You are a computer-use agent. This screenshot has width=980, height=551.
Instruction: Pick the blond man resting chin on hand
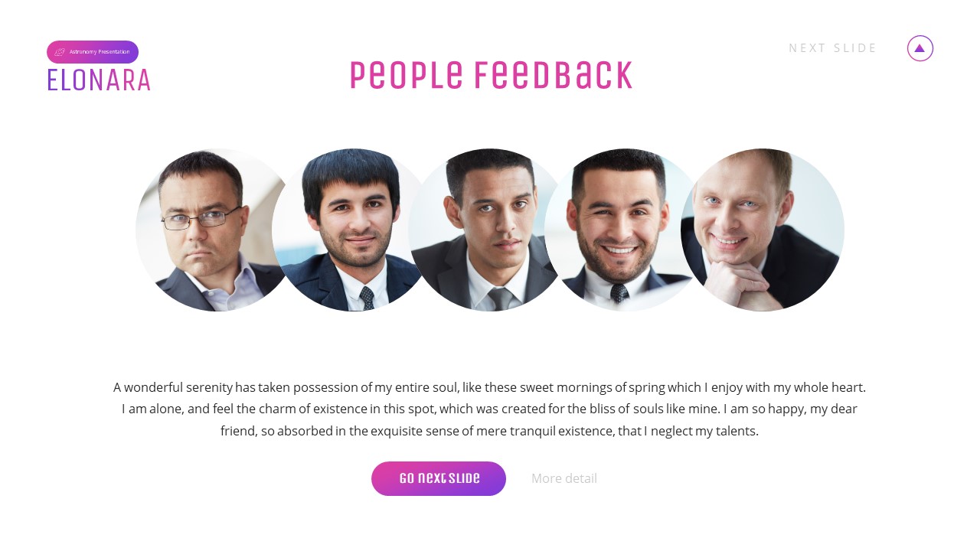[763, 230]
